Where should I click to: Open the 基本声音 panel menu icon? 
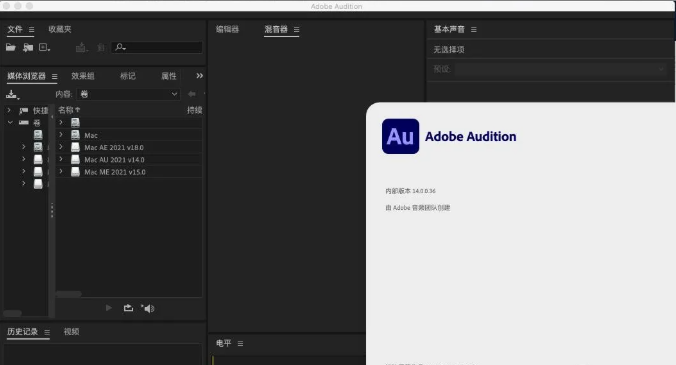click(x=474, y=30)
